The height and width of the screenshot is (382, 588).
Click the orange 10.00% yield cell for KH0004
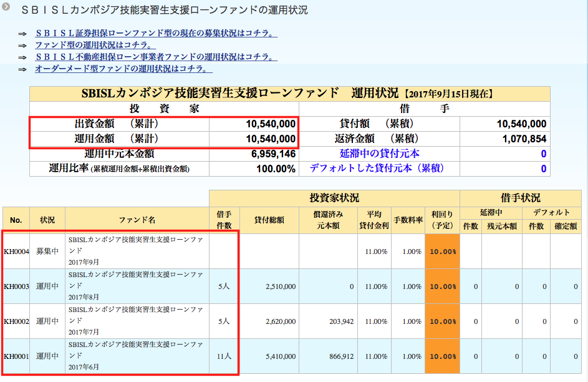pos(443,252)
